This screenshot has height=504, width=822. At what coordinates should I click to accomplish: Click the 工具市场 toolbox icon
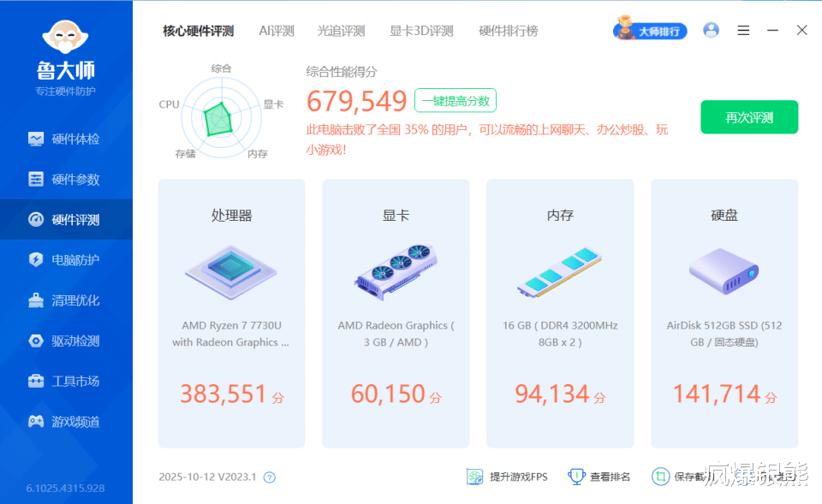click(x=36, y=381)
